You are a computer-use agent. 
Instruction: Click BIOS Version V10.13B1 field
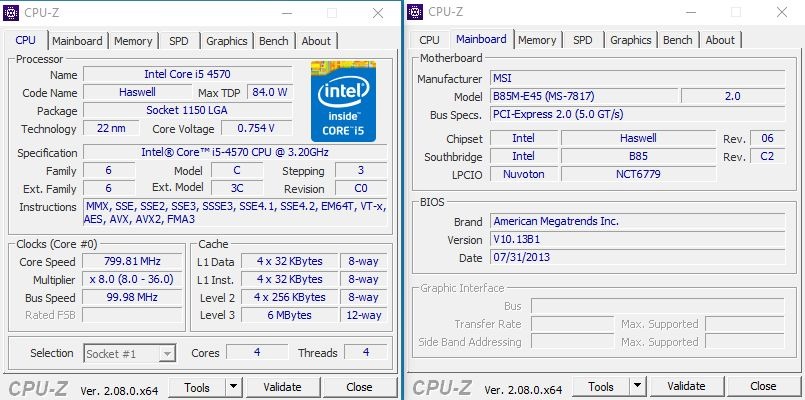click(x=638, y=239)
